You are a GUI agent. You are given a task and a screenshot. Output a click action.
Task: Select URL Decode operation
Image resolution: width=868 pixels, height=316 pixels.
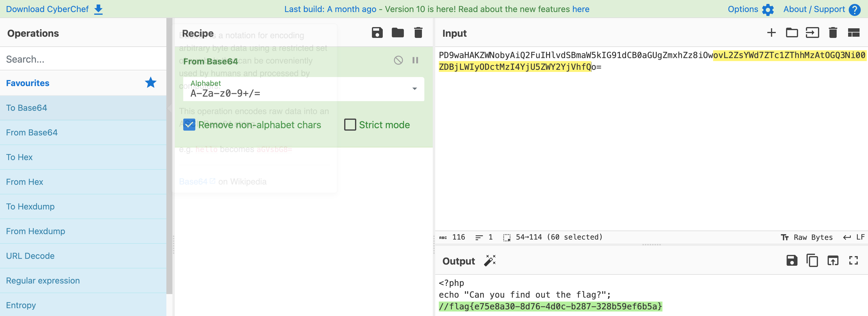pos(83,256)
